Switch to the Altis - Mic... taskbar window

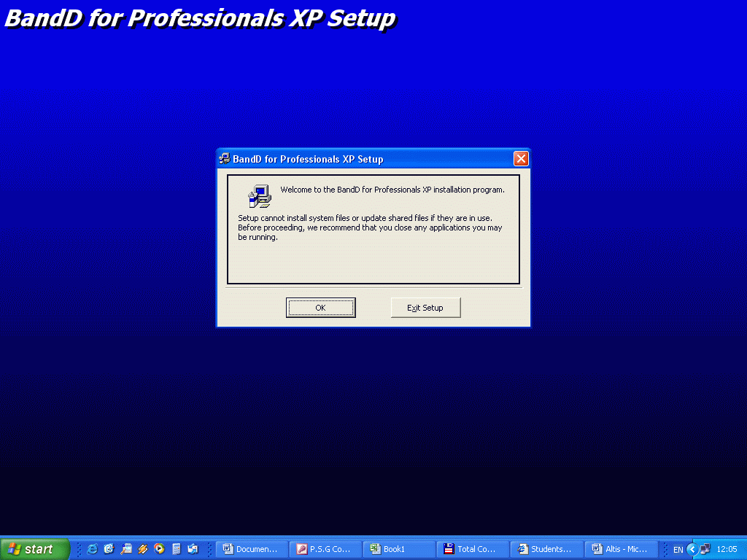621,549
